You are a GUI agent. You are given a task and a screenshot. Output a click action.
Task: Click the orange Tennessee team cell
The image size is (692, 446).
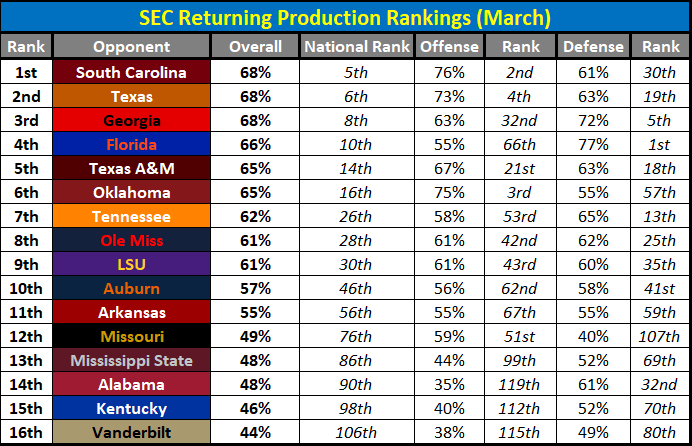131,217
